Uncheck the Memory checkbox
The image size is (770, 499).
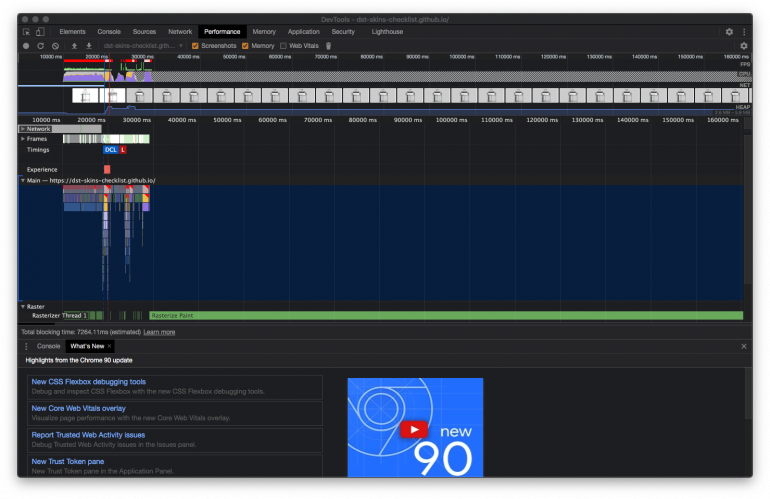coord(245,45)
